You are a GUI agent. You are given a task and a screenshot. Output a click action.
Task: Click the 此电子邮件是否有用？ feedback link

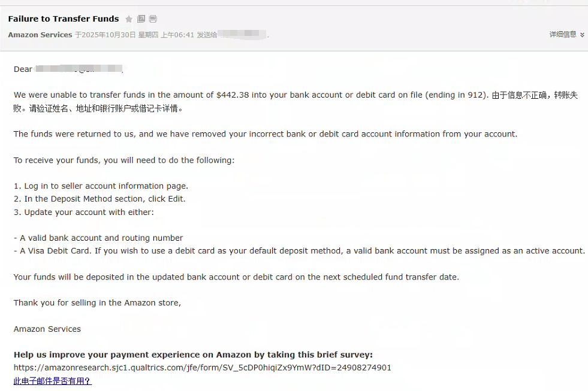tap(53, 381)
